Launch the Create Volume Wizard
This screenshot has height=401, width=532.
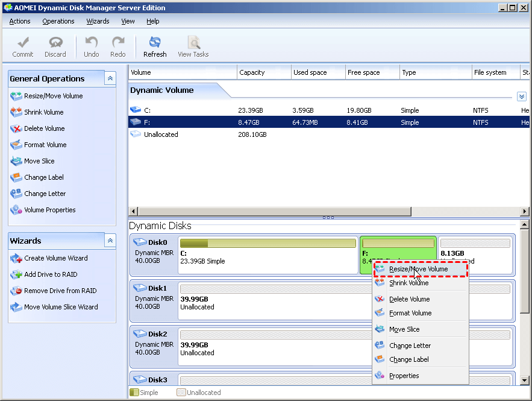(x=55, y=258)
